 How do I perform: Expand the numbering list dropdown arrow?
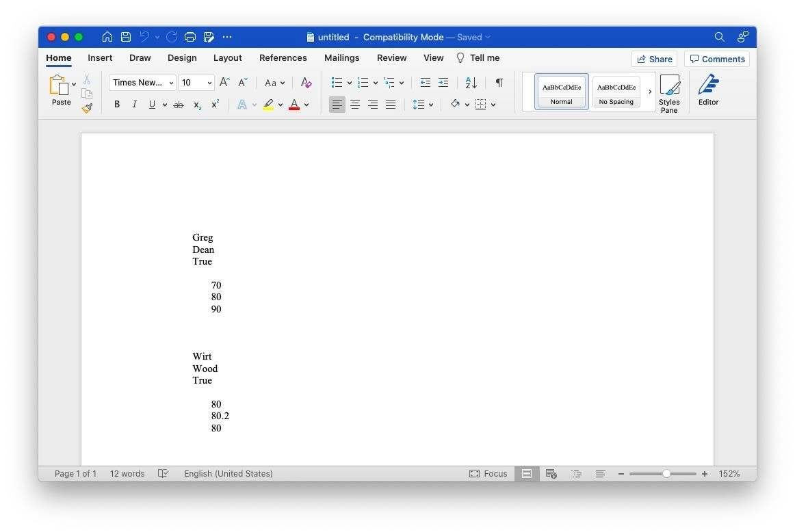point(376,83)
